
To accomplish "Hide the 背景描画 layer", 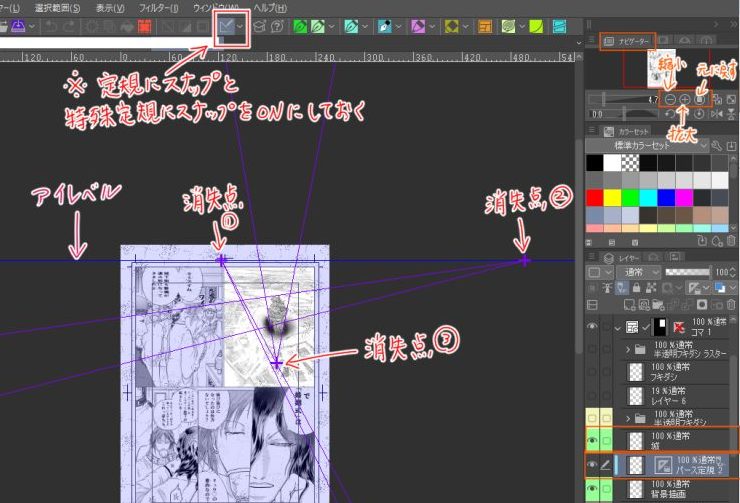I will [592, 488].
